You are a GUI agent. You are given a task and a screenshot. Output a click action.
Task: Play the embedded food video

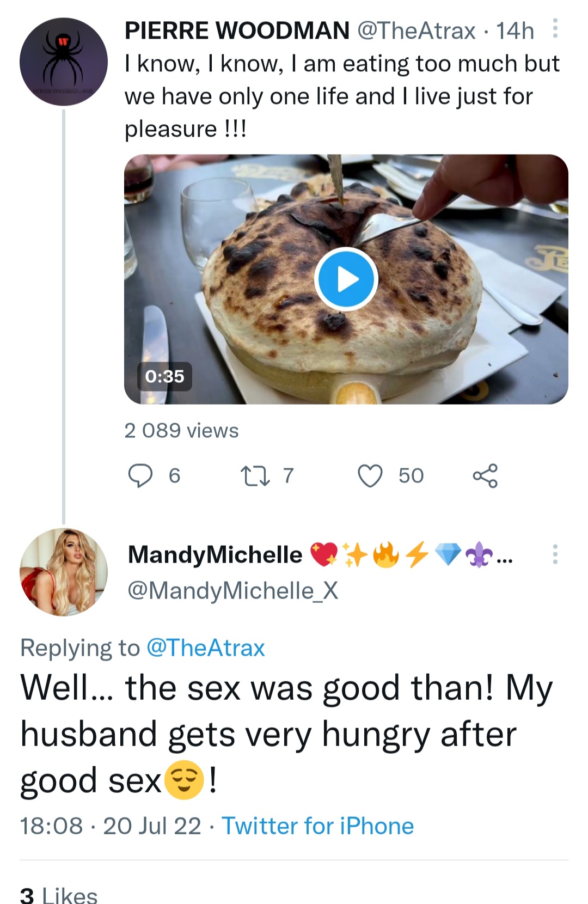tap(346, 279)
